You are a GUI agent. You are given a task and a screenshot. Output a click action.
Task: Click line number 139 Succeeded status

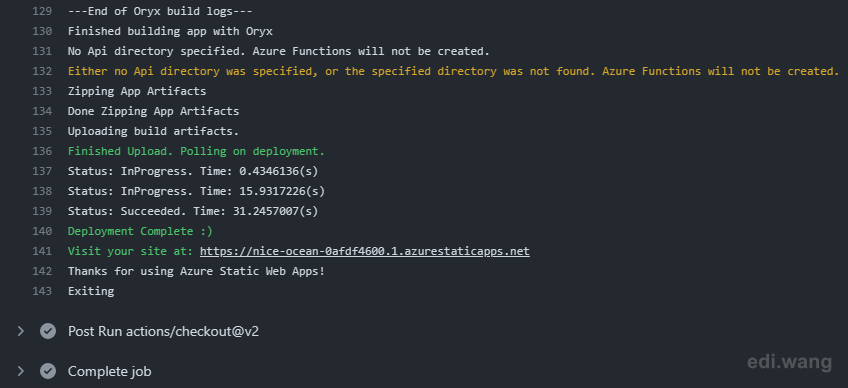click(x=42, y=211)
